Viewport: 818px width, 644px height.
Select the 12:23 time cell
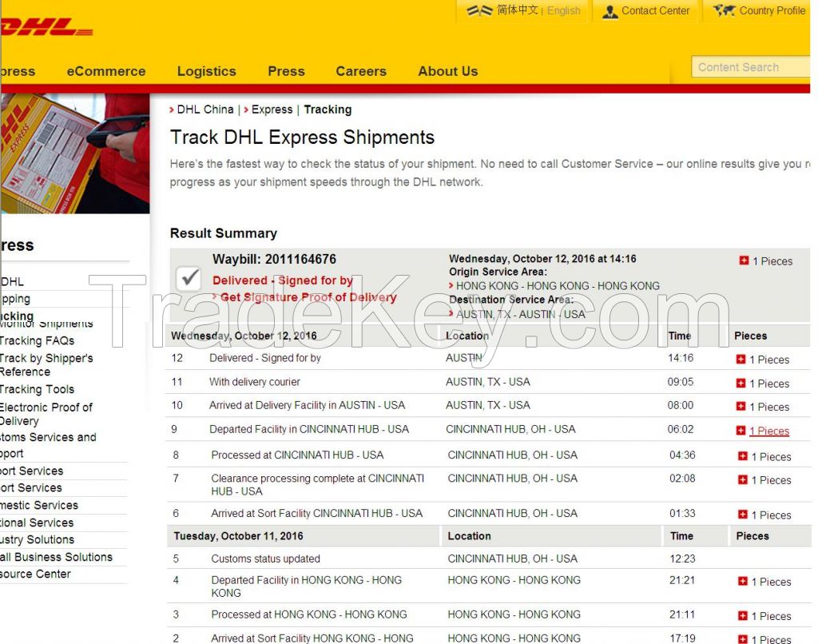682,559
